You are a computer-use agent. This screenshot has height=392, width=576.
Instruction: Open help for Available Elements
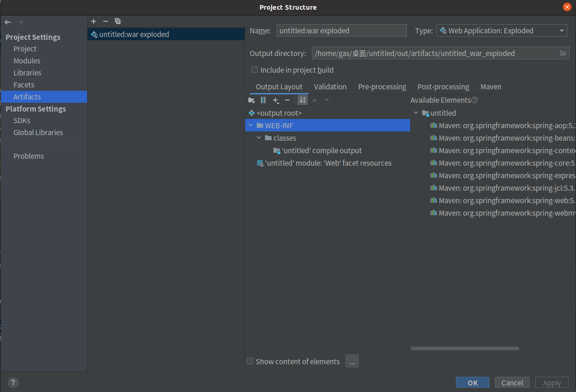click(x=475, y=100)
